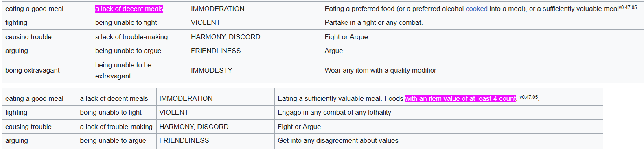
Task: Click 'IMMODERATION' in the lower table
Action: point(186,98)
